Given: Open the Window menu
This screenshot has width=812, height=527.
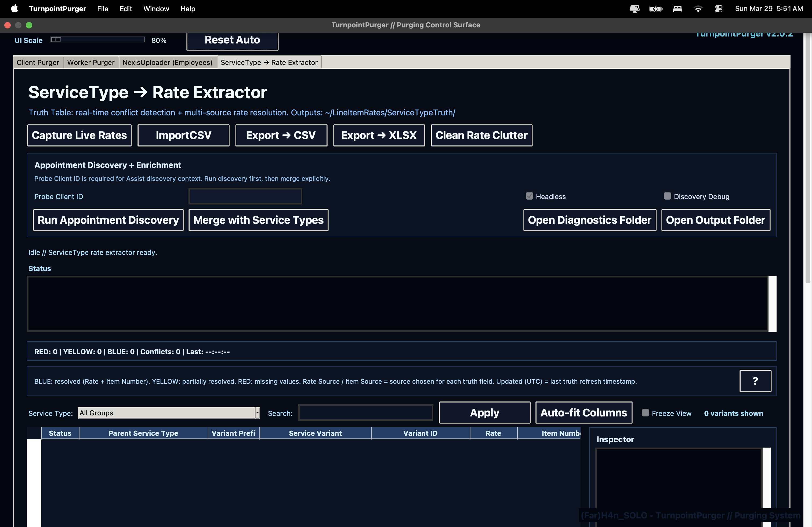Looking at the screenshot, I should [x=156, y=9].
